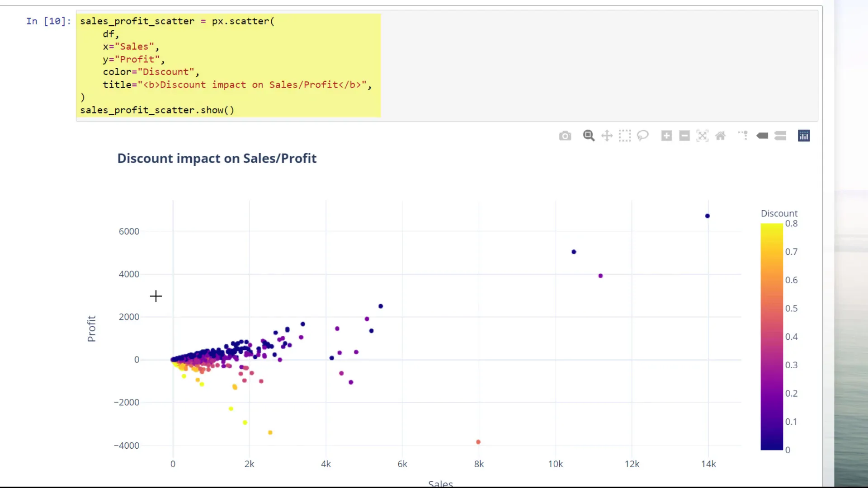Download the plot as a PNG via camera icon
Screen dimensions: 868x488
(565, 136)
